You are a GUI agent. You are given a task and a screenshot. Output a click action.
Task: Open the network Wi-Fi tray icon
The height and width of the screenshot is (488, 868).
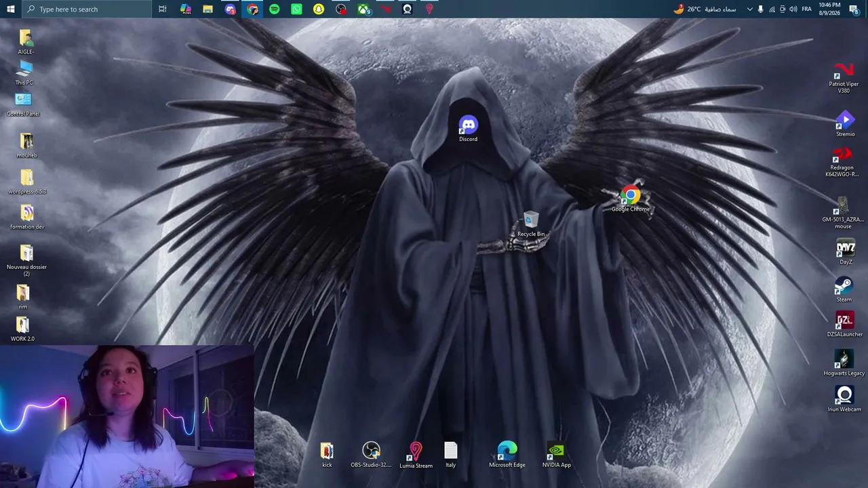(772, 9)
